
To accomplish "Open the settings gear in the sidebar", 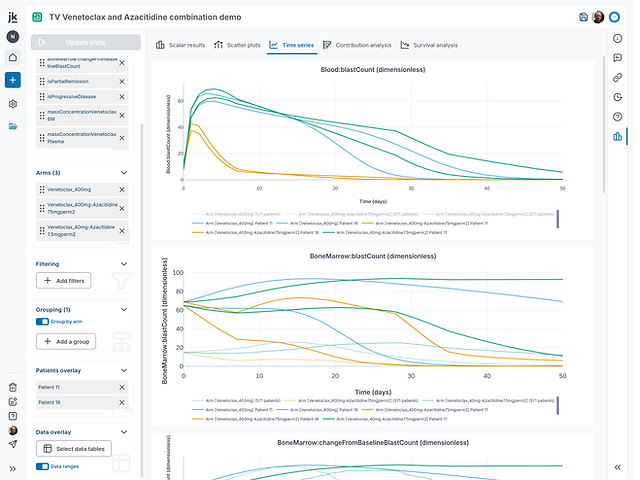I will (x=13, y=104).
